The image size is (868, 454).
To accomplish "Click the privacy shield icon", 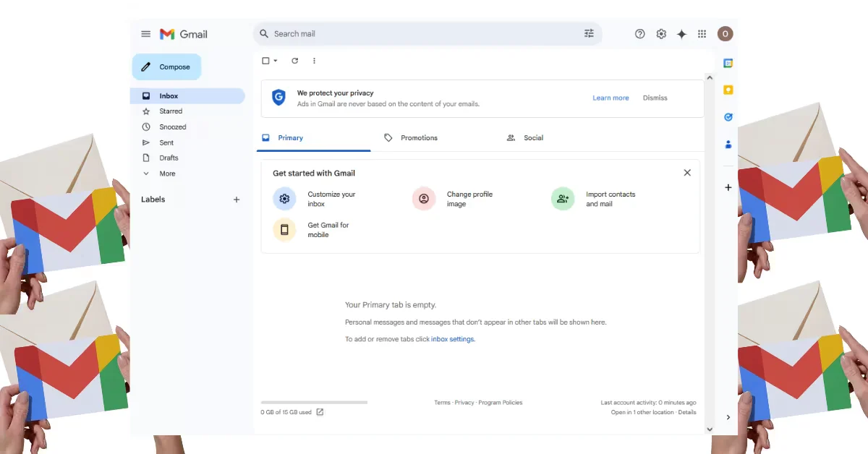I will coord(278,98).
